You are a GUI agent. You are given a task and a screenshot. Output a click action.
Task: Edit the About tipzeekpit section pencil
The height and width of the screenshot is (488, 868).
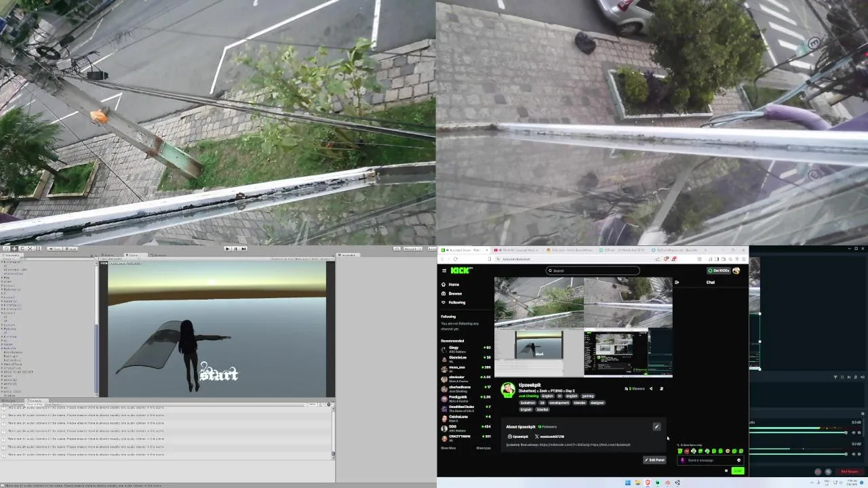(656, 426)
